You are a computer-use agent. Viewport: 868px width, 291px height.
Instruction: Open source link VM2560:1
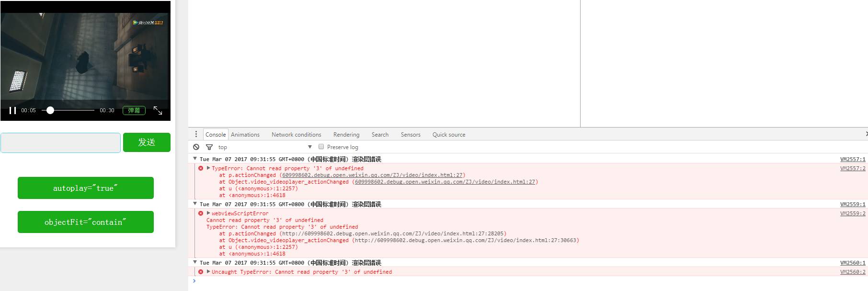pos(853,263)
